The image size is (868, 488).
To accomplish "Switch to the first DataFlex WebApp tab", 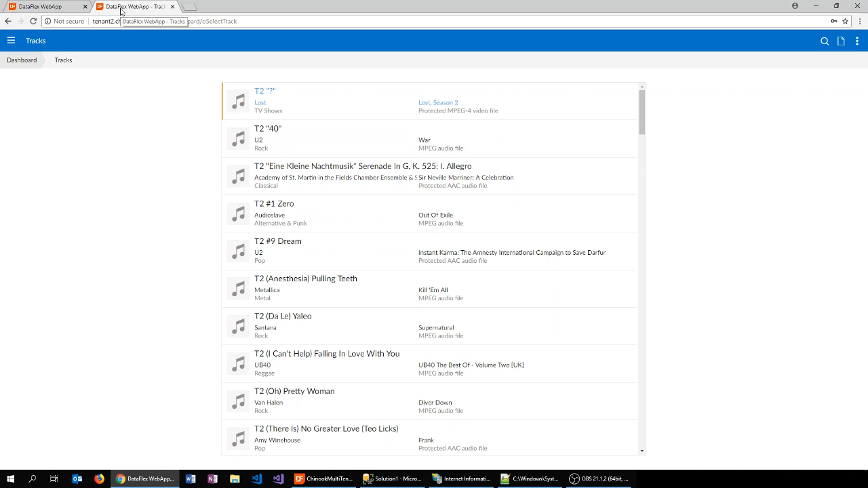I will pyautogui.click(x=41, y=7).
